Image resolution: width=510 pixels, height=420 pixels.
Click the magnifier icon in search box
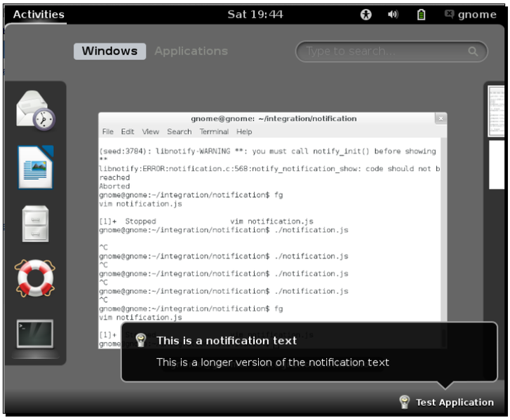click(474, 51)
